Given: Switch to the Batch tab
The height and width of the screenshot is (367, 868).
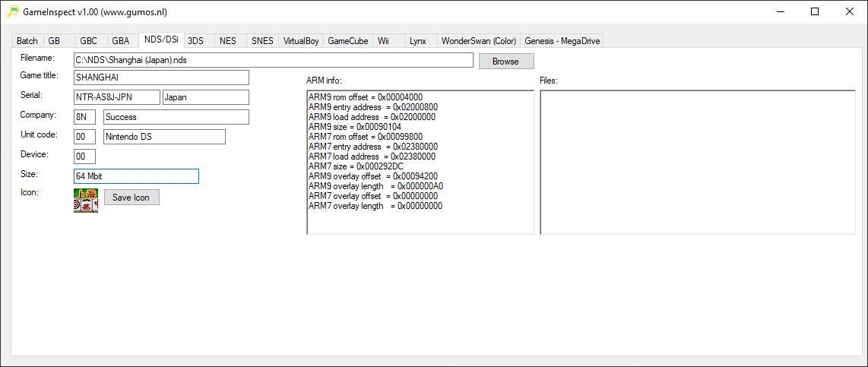Looking at the screenshot, I should coord(27,41).
